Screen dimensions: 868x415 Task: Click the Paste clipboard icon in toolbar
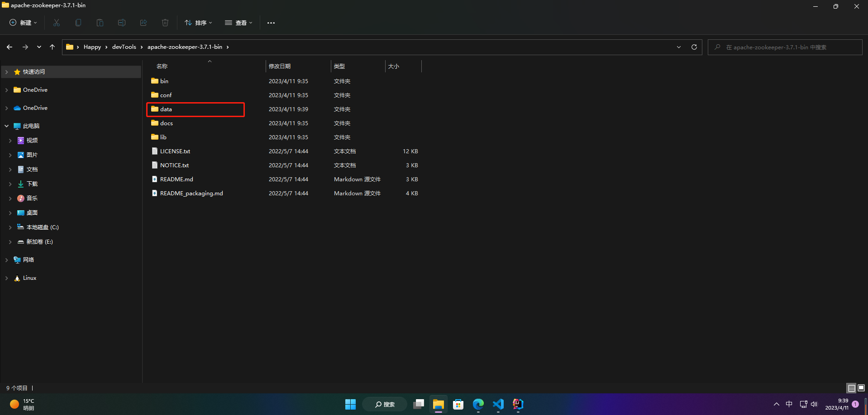[100, 23]
